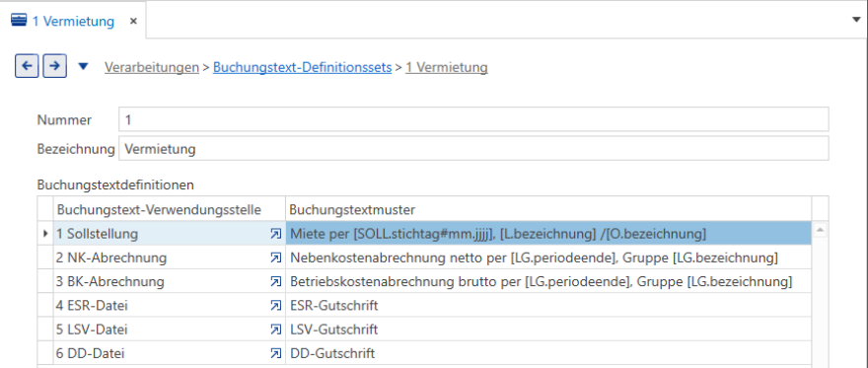Select the 2 NK-Abrechnung cell
The height and width of the screenshot is (368, 868).
pos(170,258)
